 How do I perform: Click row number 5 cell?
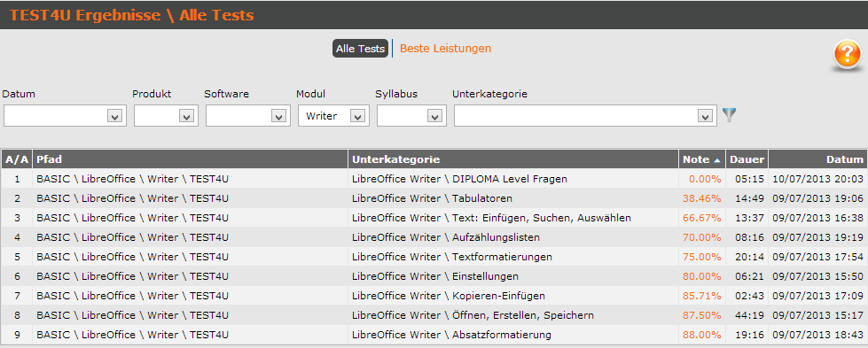coord(17,257)
